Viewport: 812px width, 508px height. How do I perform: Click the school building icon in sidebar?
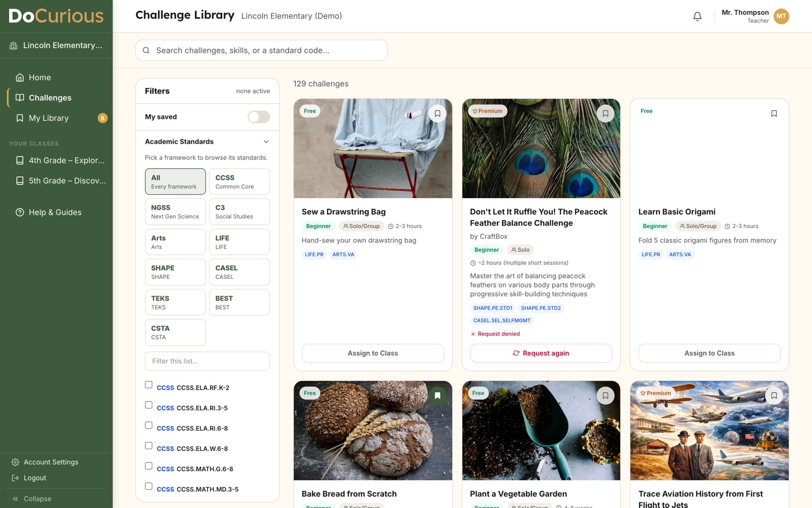click(x=14, y=45)
